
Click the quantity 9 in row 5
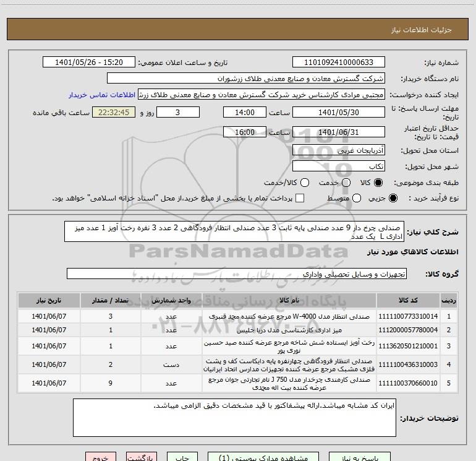pyautogui.click(x=111, y=383)
